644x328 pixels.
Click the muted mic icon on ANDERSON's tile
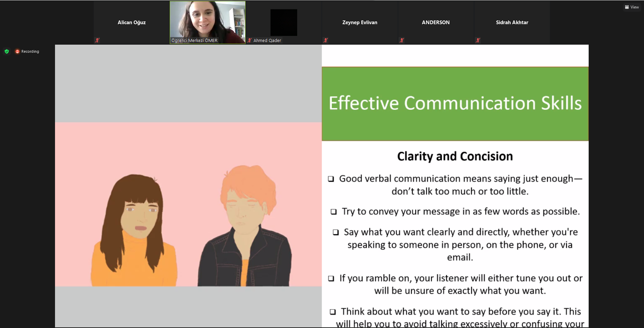pyautogui.click(x=402, y=40)
